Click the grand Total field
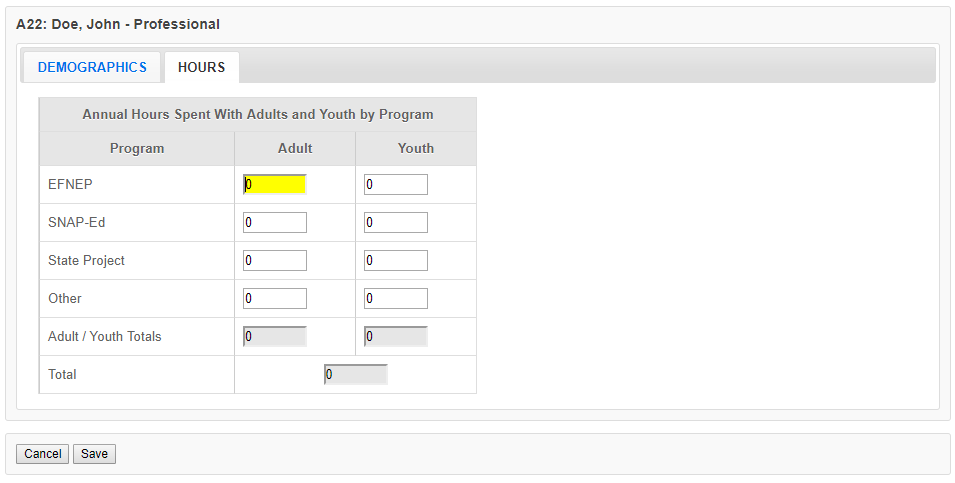Viewport: 955px width, 483px height. (x=356, y=374)
